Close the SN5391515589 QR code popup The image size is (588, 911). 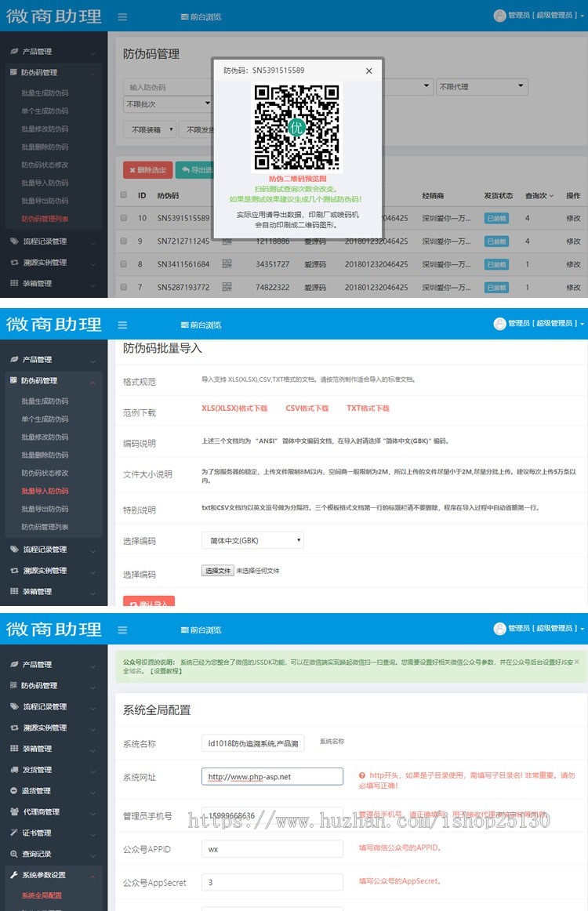tap(369, 71)
